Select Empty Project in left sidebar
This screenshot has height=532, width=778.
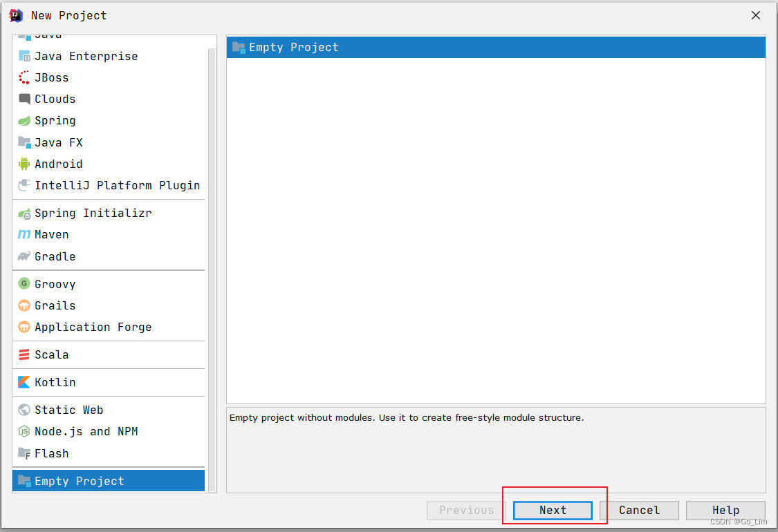(108, 480)
